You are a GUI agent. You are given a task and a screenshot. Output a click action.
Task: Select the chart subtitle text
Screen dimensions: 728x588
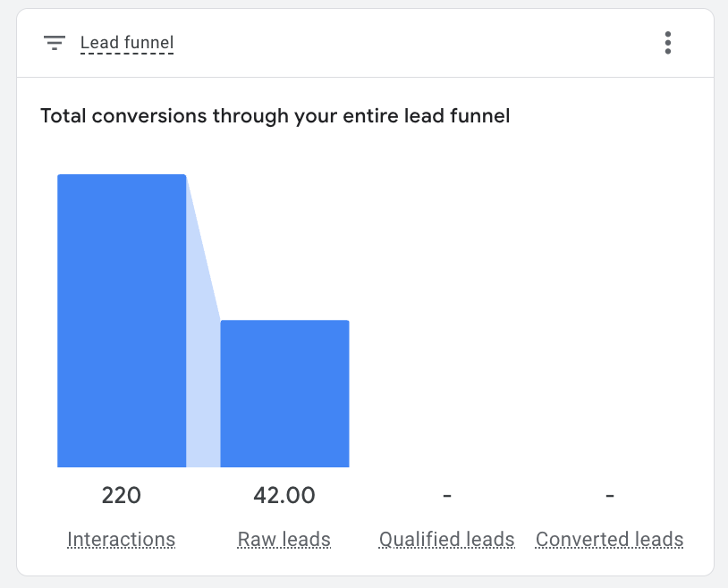coord(275,115)
